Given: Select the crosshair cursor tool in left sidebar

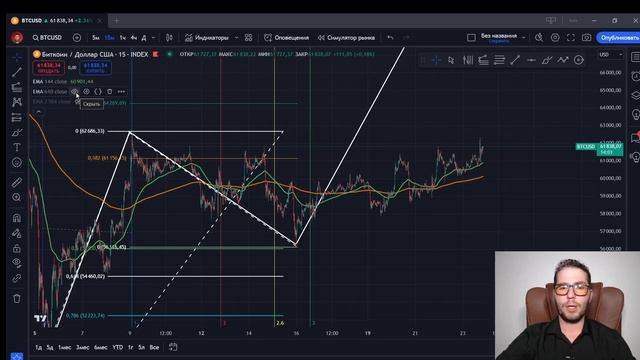Looking at the screenshot, I should (x=17, y=57).
